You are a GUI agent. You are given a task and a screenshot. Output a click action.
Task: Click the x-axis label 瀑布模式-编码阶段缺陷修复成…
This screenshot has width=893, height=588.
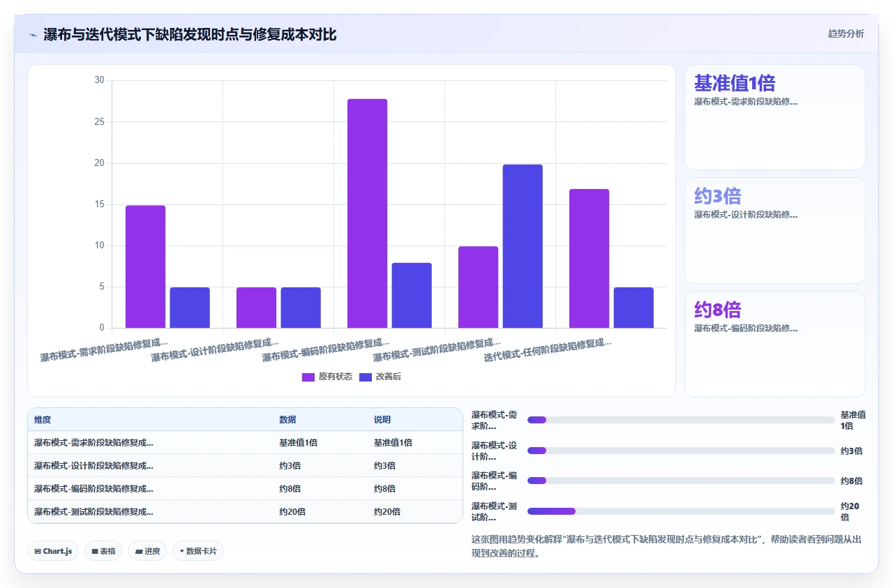pos(326,349)
